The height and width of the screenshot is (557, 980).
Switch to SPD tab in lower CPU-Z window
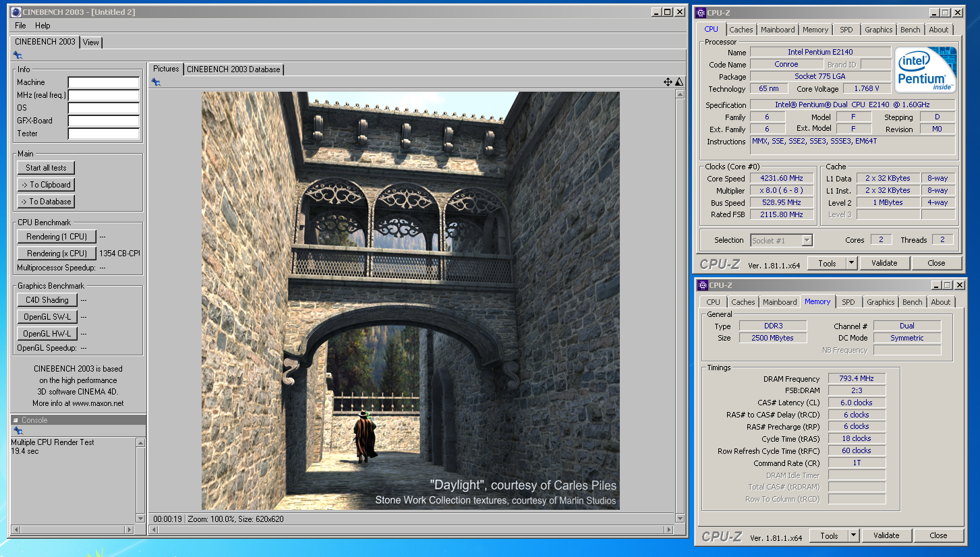pos(848,302)
